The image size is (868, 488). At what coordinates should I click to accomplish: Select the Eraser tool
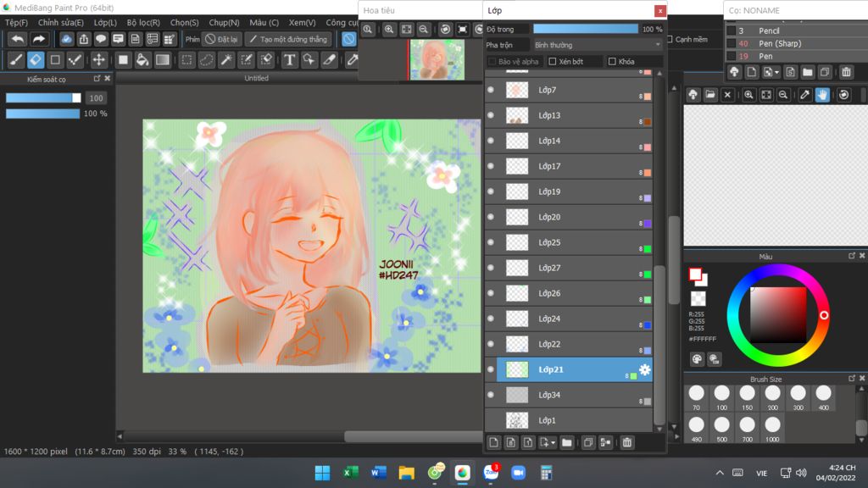point(36,60)
